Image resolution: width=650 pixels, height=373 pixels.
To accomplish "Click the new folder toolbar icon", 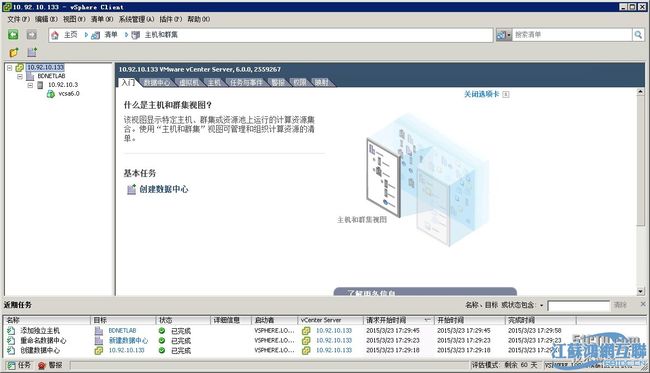I will pos(14,52).
